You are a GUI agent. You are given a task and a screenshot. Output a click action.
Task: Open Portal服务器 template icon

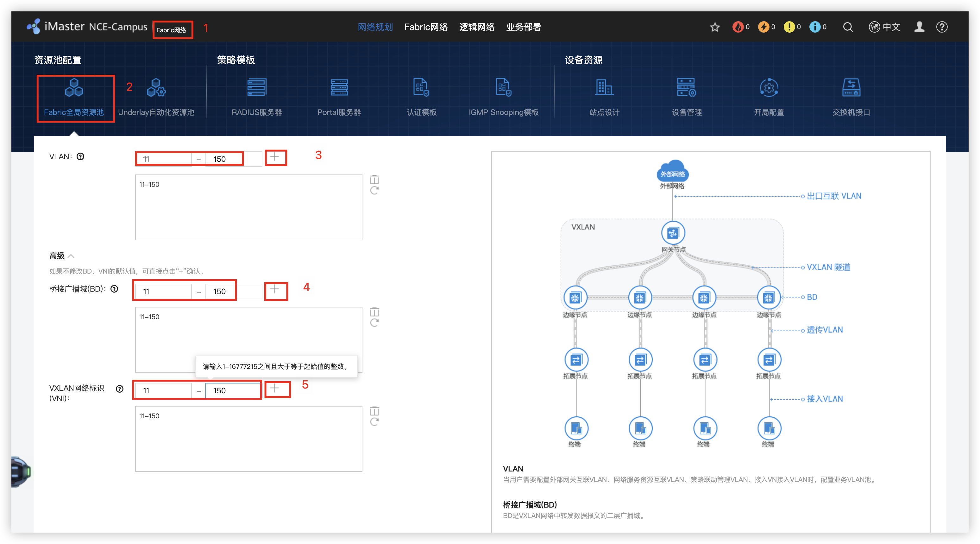(x=339, y=88)
